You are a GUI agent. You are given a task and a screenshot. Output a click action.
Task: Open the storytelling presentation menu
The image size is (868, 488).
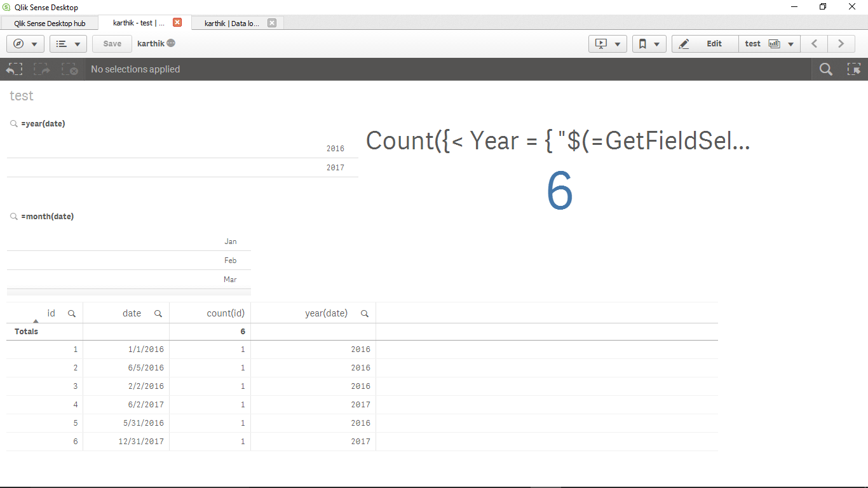pos(608,44)
